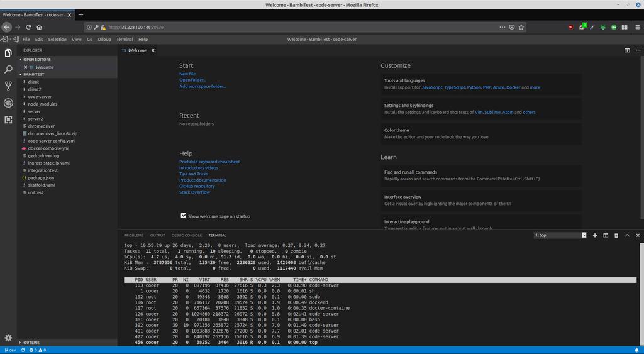
Task: Expand the client folder
Action: 68,82
